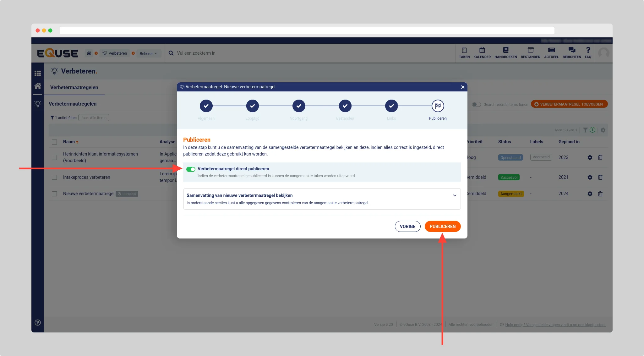Image resolution: width=644 pixels, height=356 pixels.
Task: Go to the Algemeen wizard step
Action: pyautogui.click(x=206, y=106)
